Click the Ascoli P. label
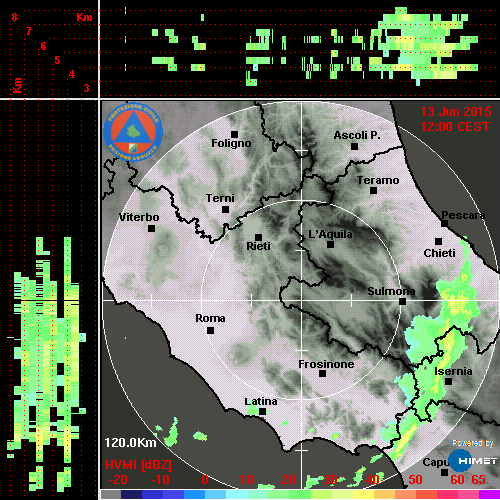Screen dimensions: 500x500 357,135
